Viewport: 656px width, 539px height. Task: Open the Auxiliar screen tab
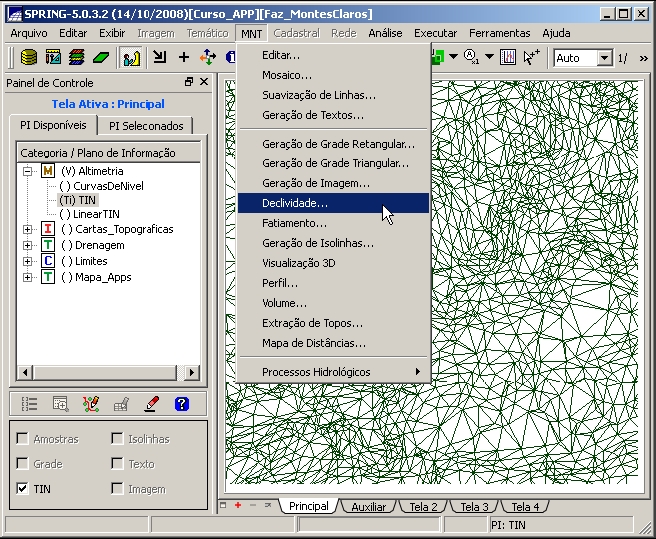pos(368,507)
